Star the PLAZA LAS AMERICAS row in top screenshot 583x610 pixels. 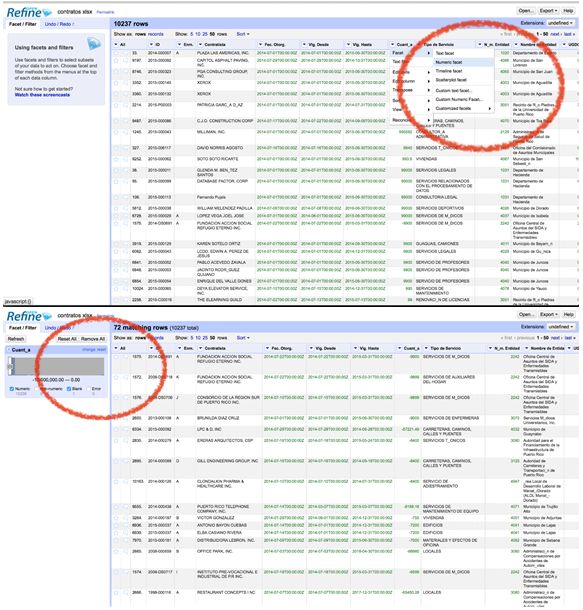click(116, 53)
